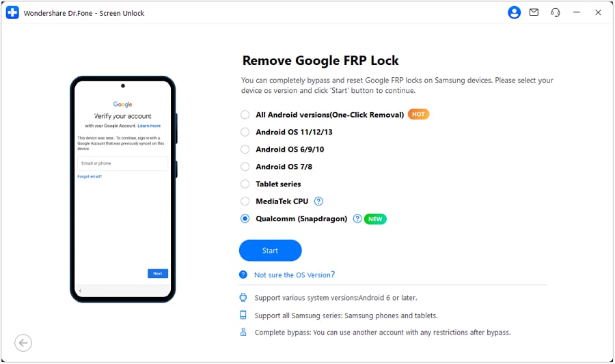Choose the Android OS 6/9/10 option

coord(245,150)
